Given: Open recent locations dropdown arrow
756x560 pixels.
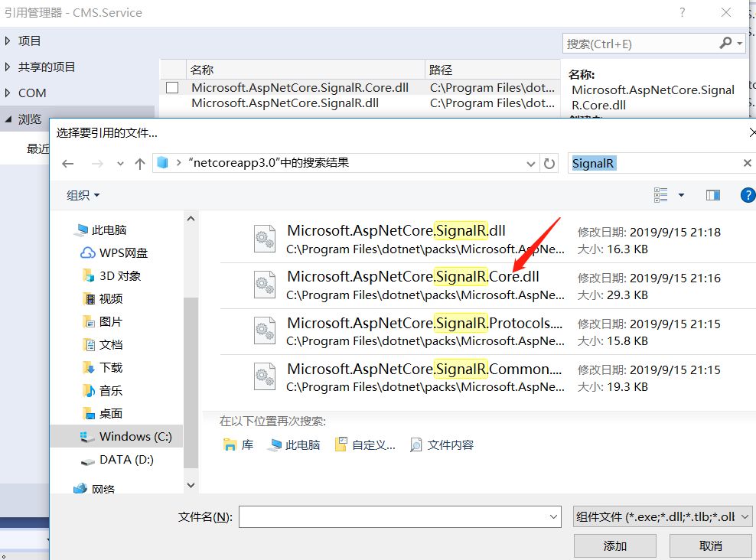Looking at the screenshot, I should [121, 164].
